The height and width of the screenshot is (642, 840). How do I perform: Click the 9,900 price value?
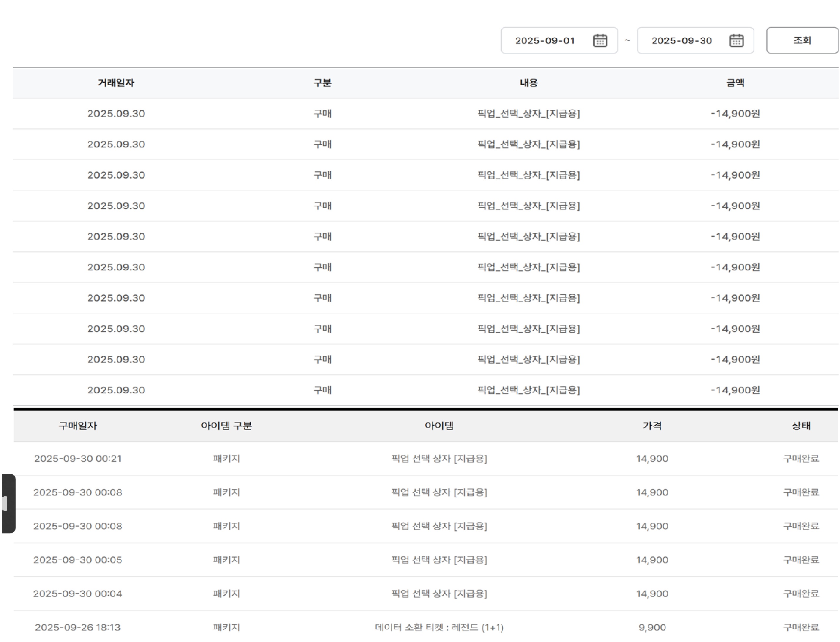(652, 628)
